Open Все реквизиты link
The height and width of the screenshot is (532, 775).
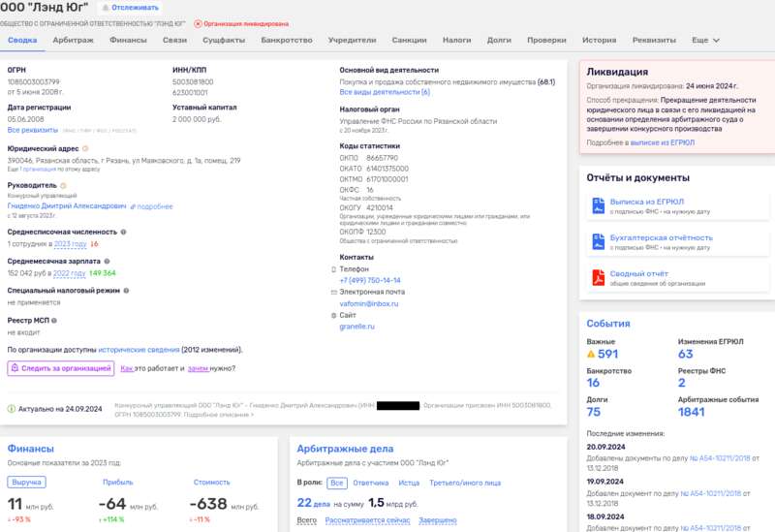click(33, 130)
